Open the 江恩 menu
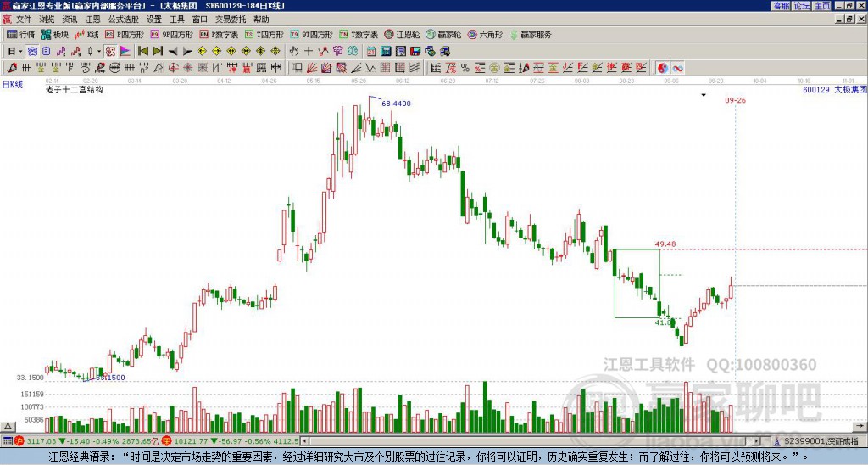 [92, 20]
